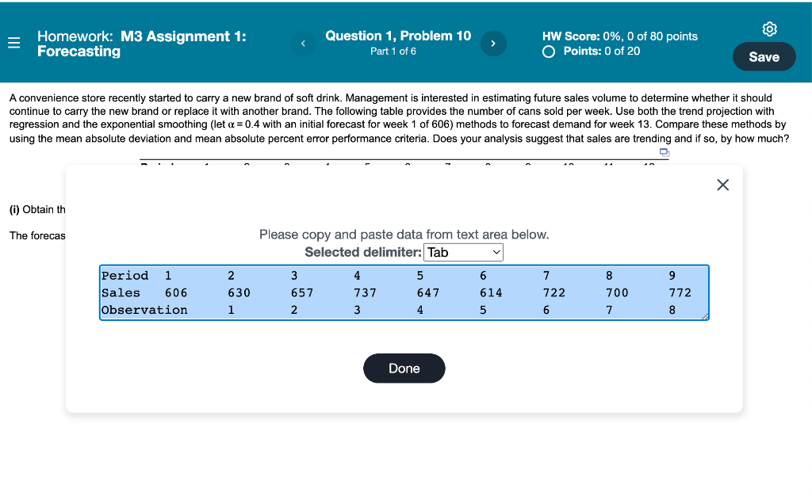812x504 pixels.
Task: Select the Sales value 606 in the table
Action: click(175, 292)
